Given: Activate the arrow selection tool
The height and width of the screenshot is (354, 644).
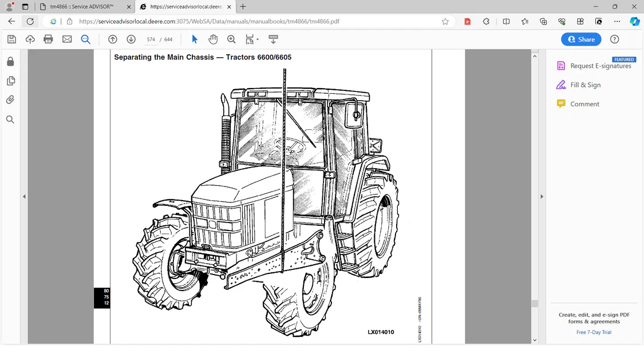Looking at the screenshot, I should click(x=195, y=39).
